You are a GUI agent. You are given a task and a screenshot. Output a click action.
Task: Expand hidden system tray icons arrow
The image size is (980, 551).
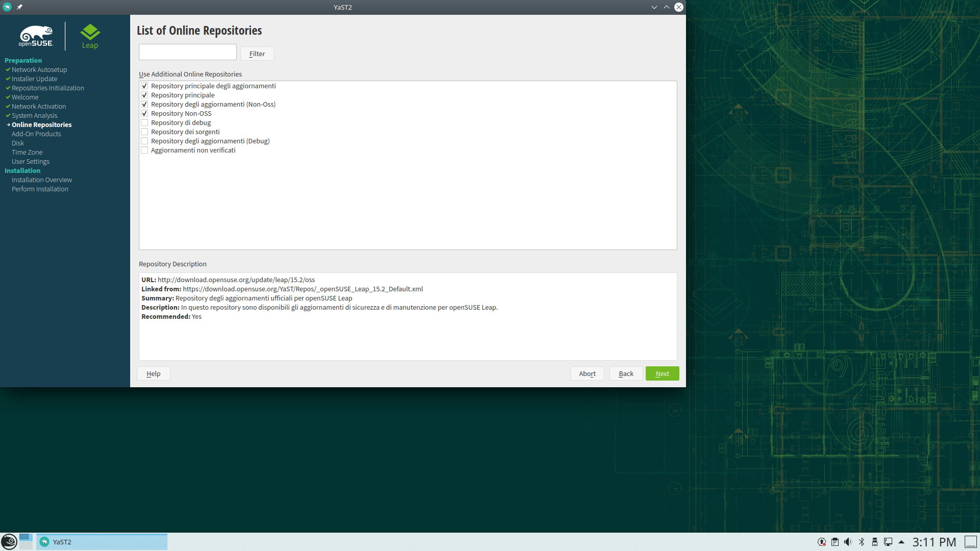pyautogui.click(x=901, y=542)
